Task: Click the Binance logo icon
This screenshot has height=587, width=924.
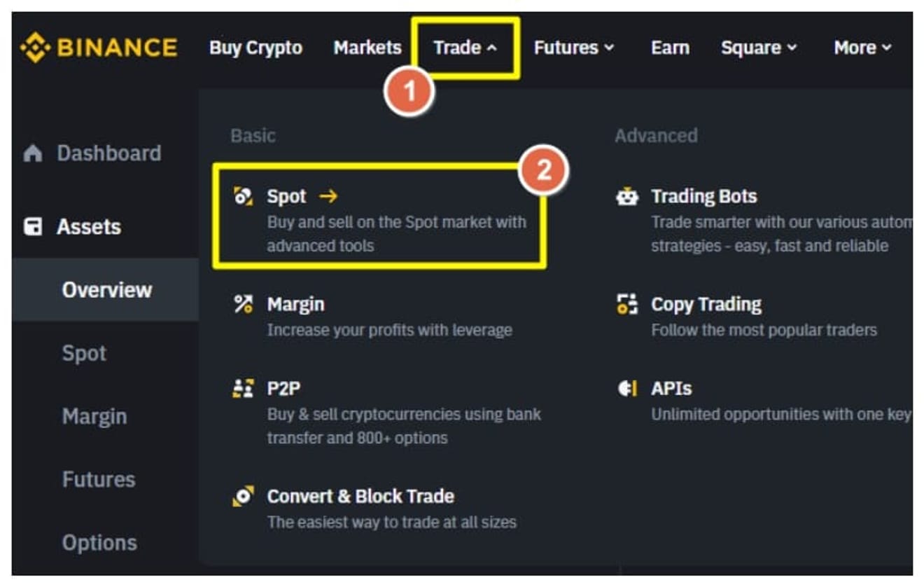Action: pos(35,48)
